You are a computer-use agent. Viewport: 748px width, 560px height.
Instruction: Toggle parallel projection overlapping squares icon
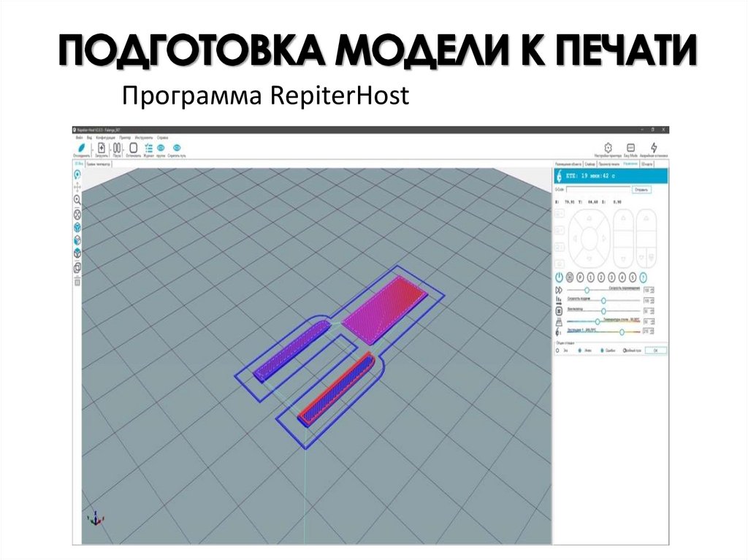coord(77,268)
